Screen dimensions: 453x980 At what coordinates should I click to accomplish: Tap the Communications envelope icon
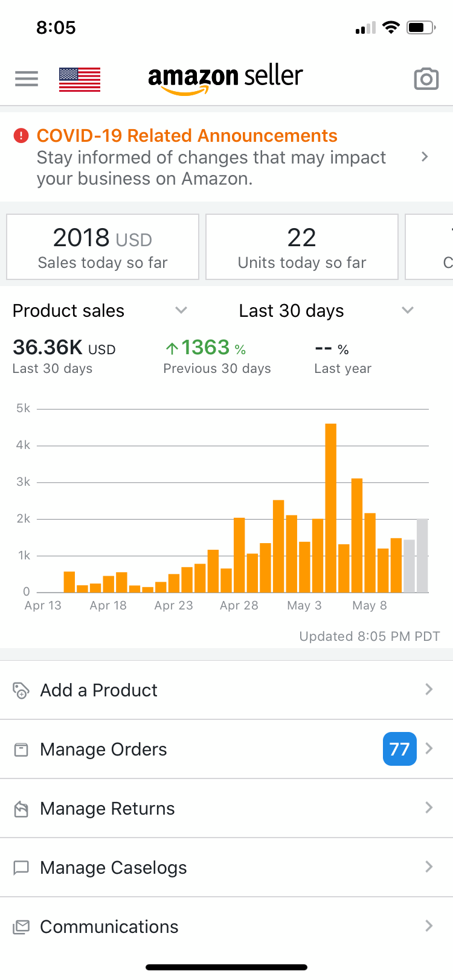pyautogui.click(x=21, y=927)
